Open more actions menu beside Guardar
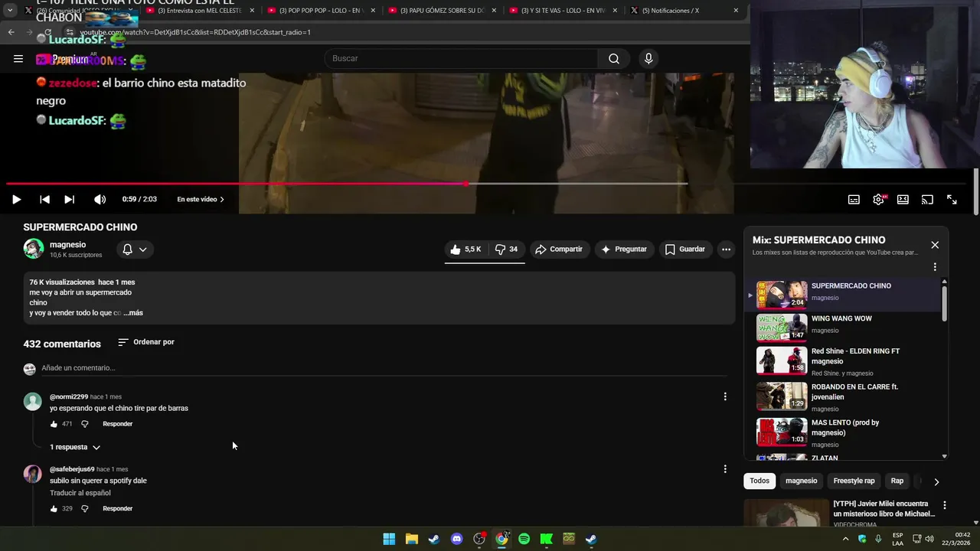The image size is (980, 551). pos(726,249)
